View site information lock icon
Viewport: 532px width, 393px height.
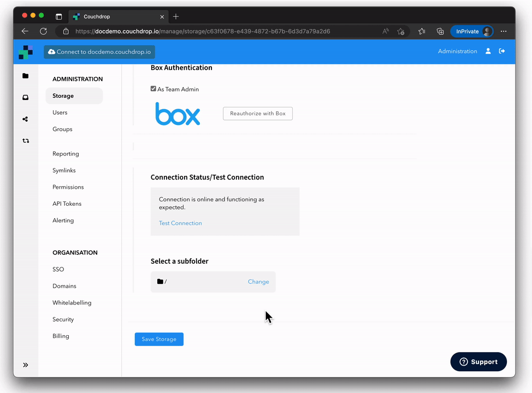click(66, 31)
